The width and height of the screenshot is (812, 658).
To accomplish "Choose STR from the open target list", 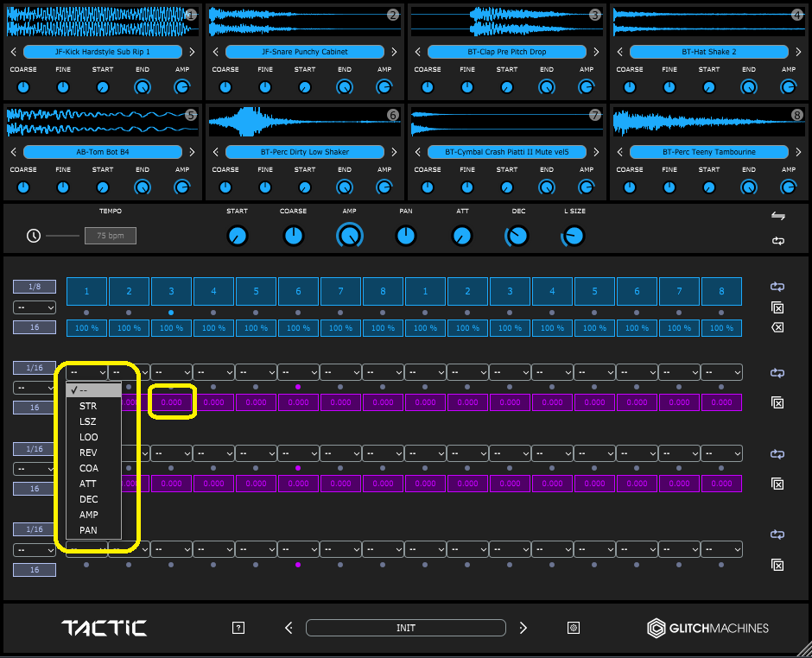I will click(x=94, y=406).
